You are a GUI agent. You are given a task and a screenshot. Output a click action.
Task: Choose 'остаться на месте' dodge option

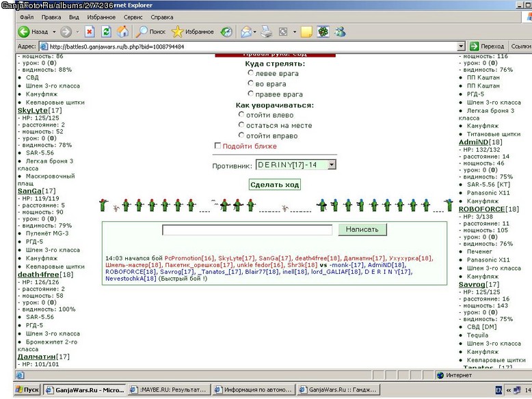click(x=241, y=125)
